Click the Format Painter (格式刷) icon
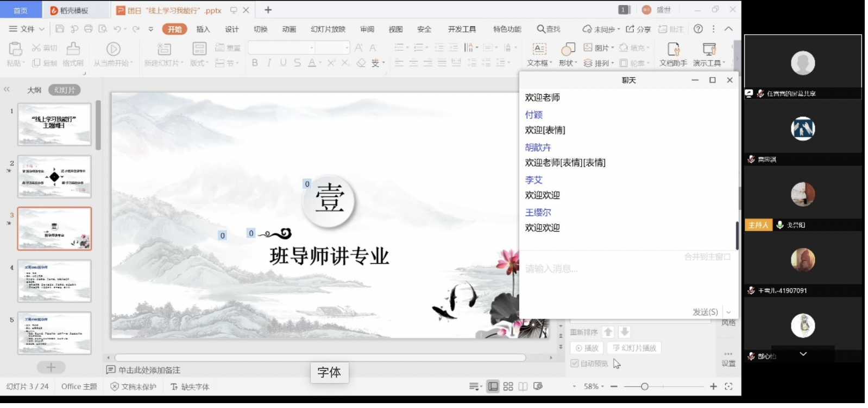Image resolution: width=868 pixels, height=408 pixels. coord(73,54)
